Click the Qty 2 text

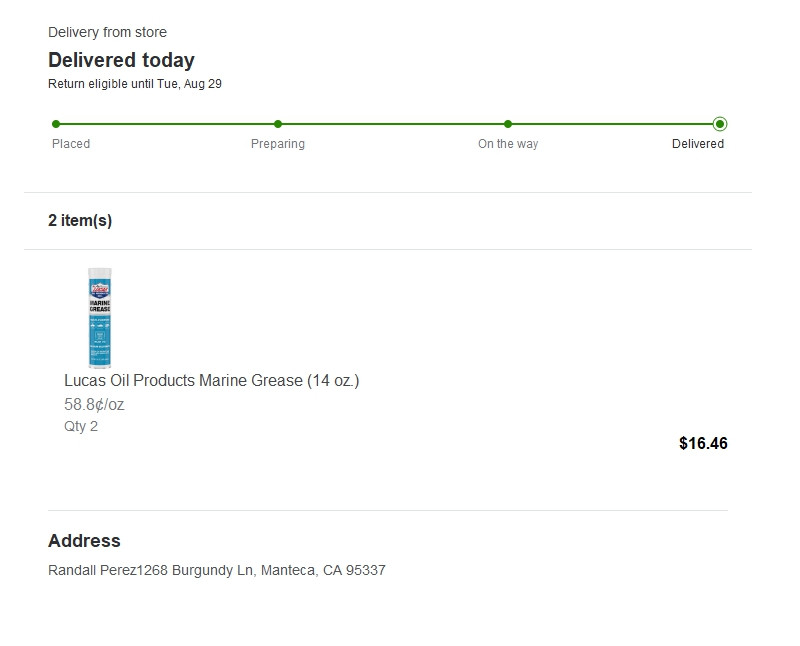pos(81,427)
